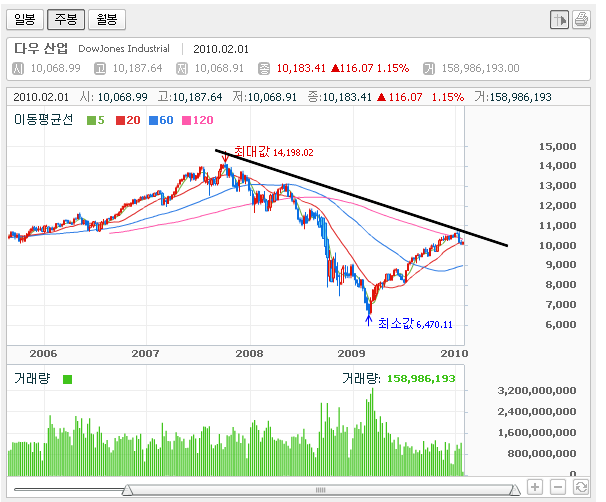Viewport: 606px width, 502px height.
Task: Zoom in with the plus button
Action: [535, 487]
